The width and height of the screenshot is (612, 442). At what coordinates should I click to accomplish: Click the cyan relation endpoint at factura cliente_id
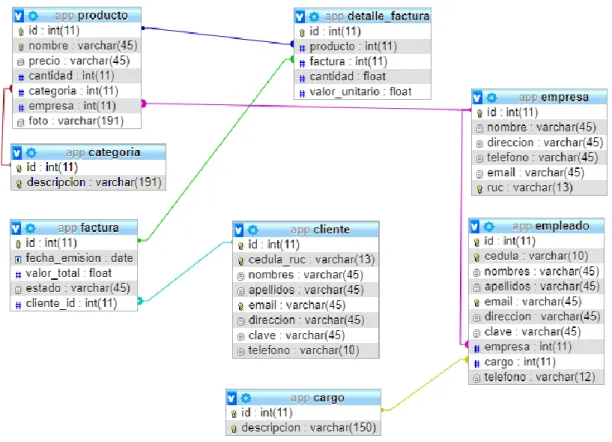coord(140,301)
